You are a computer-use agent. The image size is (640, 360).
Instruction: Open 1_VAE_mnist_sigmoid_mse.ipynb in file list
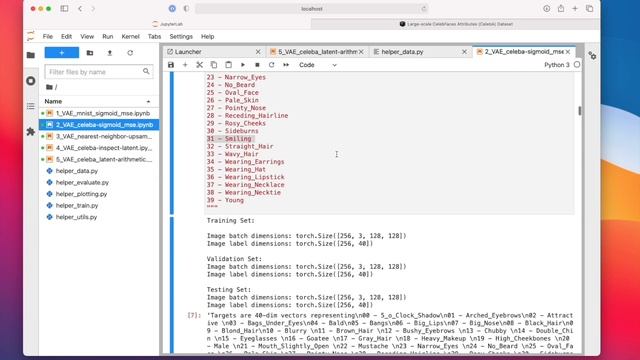pyautogui.click(x=99, y=113)
